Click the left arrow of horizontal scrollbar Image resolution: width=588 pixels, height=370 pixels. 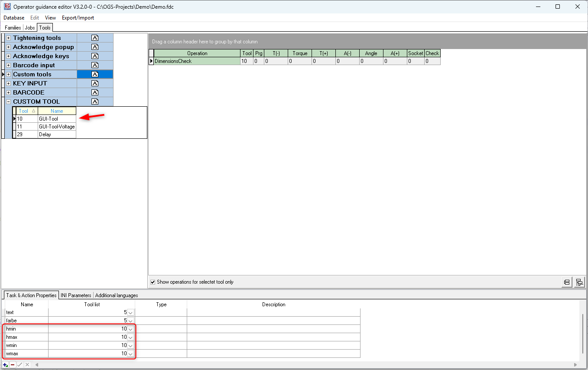click(37, 365)
